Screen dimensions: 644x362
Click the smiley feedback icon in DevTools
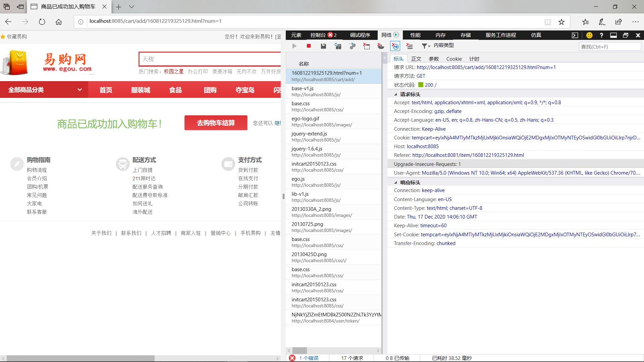click(x=589, y=35)
